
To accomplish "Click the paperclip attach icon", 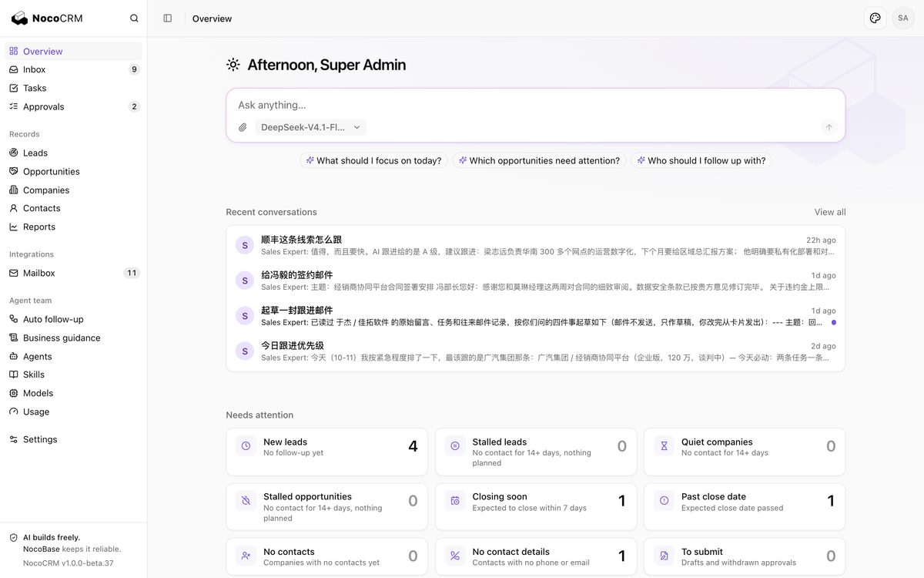I will coord(243,127).
